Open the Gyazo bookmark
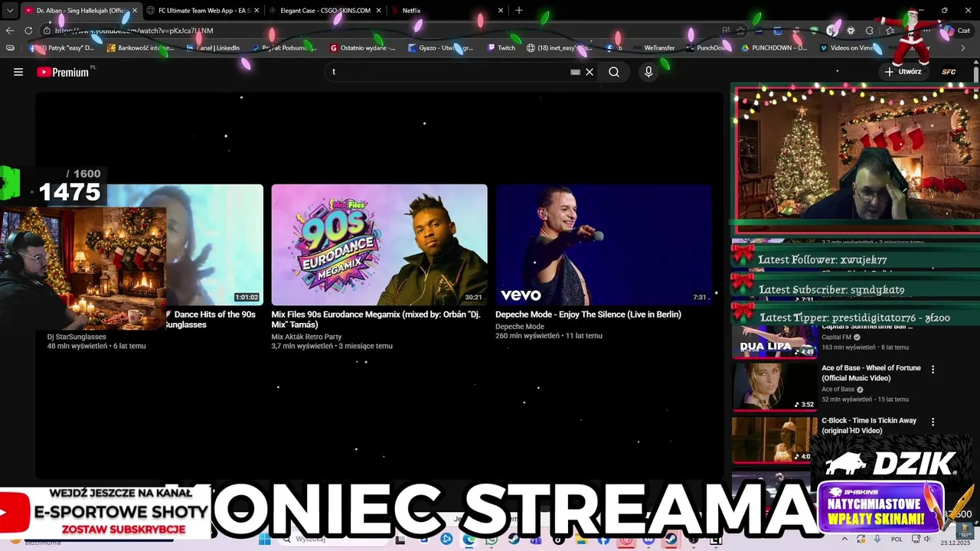 pyautogui.click(x=441, y=47)
